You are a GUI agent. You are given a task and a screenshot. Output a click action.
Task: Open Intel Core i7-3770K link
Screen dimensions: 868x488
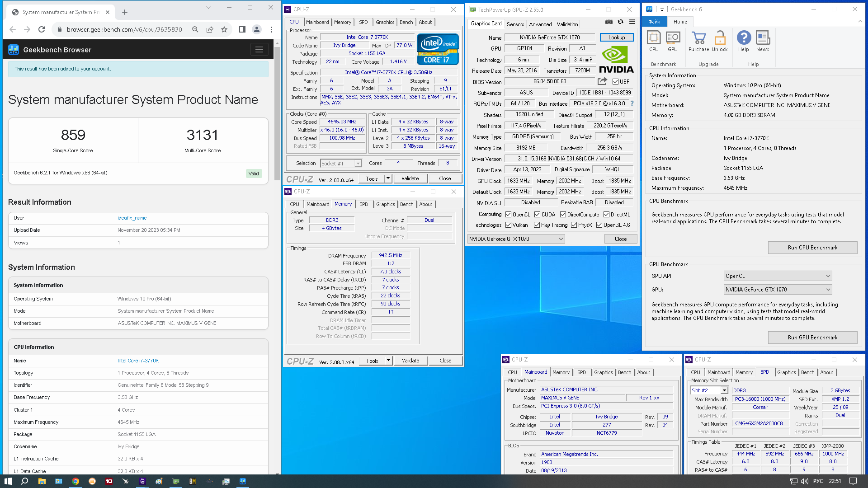click(x=138, y=361)
